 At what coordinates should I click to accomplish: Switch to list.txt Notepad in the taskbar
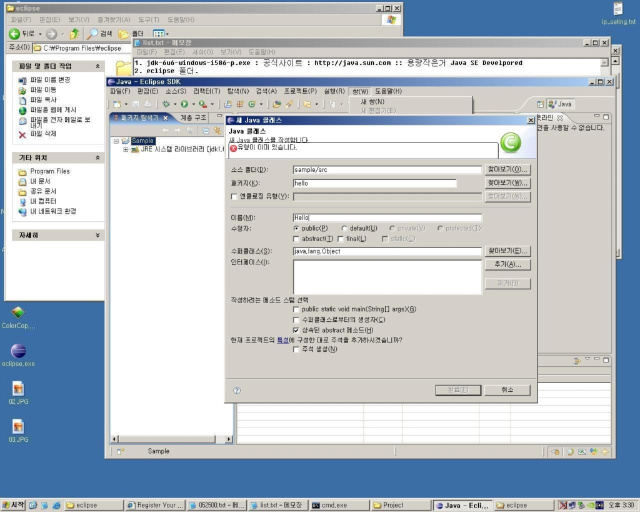point(278,505)
